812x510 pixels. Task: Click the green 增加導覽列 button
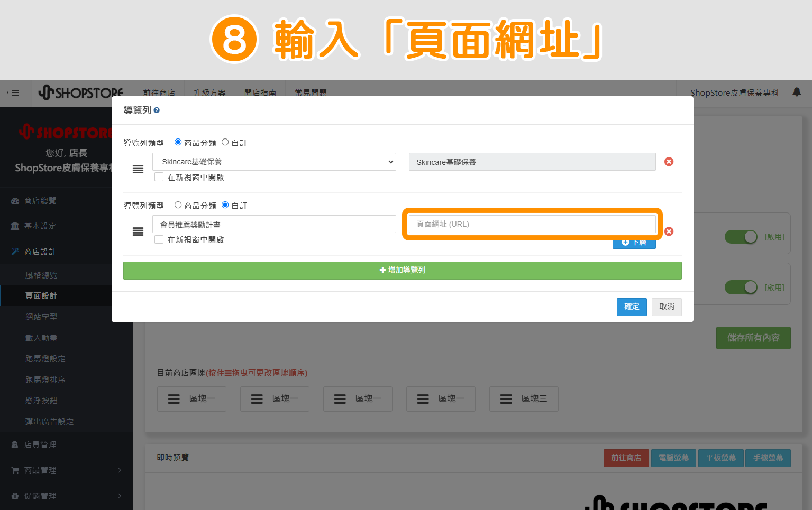click(403, 271)
